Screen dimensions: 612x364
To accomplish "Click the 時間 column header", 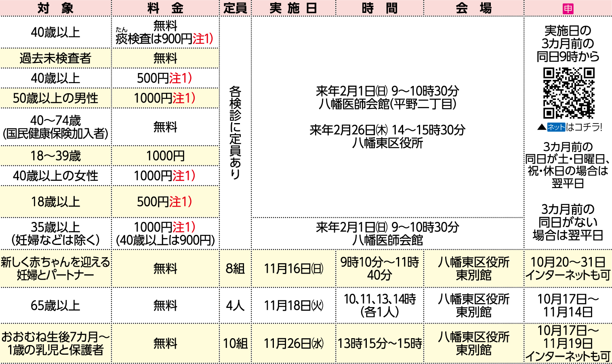I will pos(379,8).
